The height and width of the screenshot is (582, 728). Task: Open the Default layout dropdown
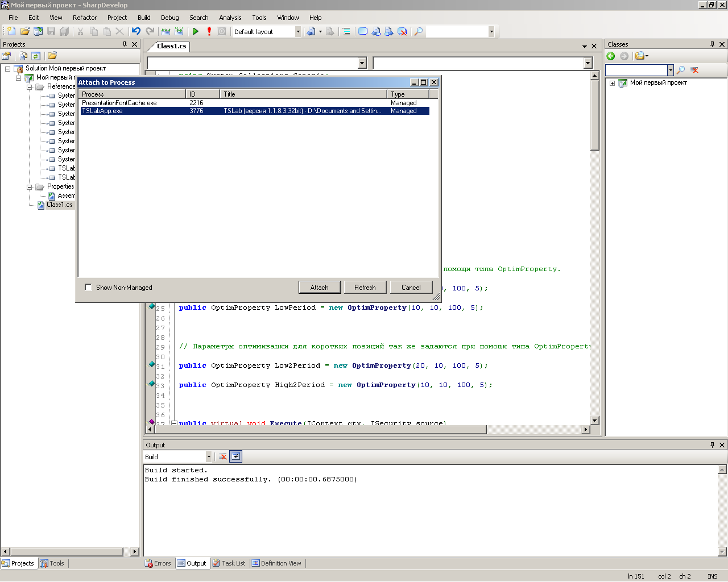297,32
